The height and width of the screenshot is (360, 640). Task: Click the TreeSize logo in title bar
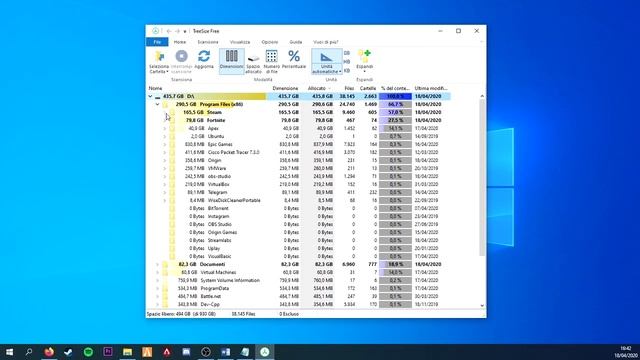click(x=156, y=31)
